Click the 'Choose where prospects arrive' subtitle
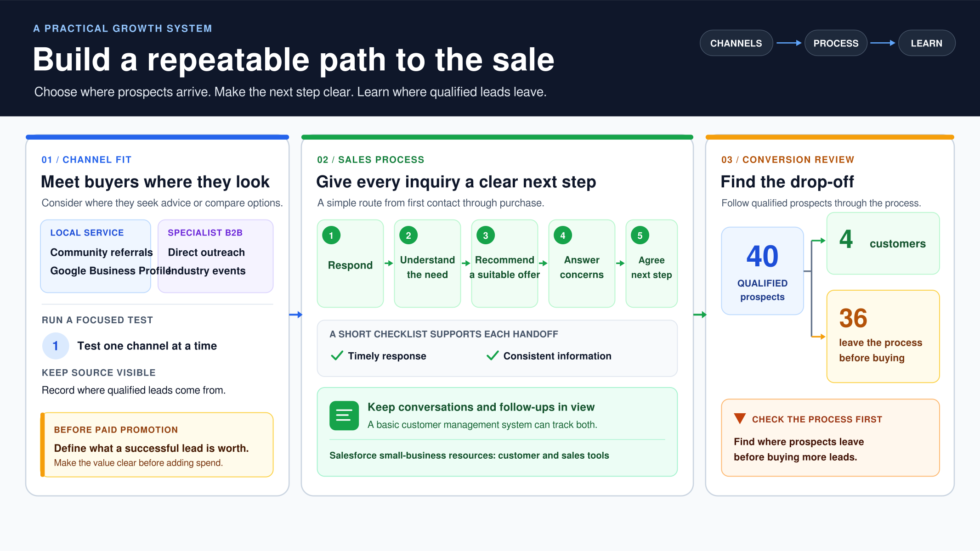980x551 pixels. coord(290,92)
